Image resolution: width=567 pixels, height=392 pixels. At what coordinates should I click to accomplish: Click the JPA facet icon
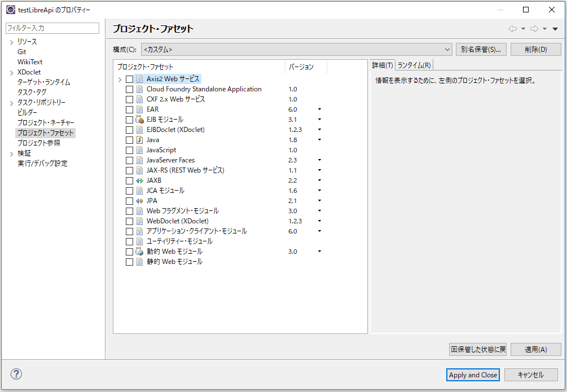140,201
